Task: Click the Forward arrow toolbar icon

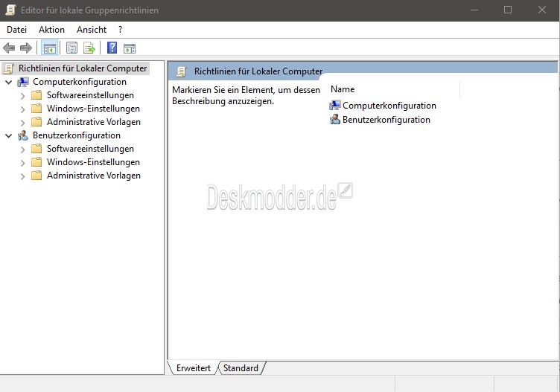Action: 26,48
